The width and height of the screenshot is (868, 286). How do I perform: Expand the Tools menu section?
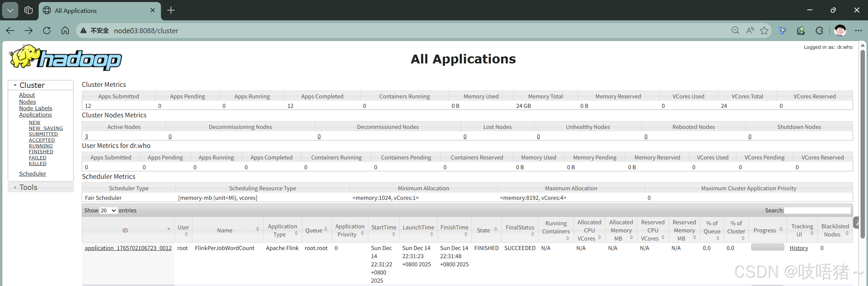click(x=41, y=187)
